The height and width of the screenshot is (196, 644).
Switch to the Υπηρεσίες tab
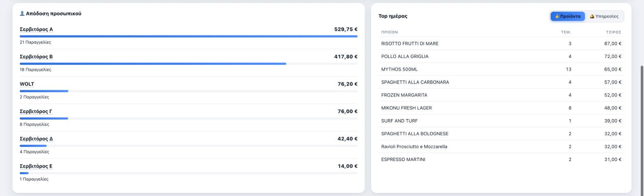604,16
